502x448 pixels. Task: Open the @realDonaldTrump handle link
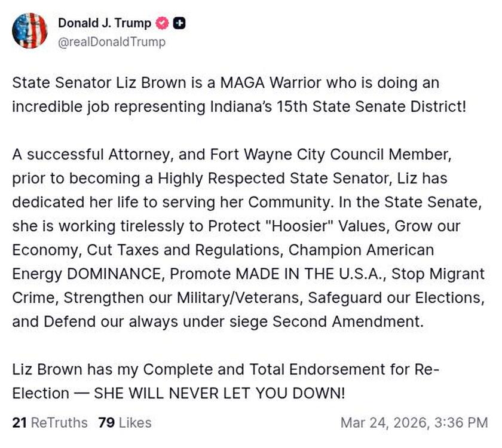click(112, 42)
